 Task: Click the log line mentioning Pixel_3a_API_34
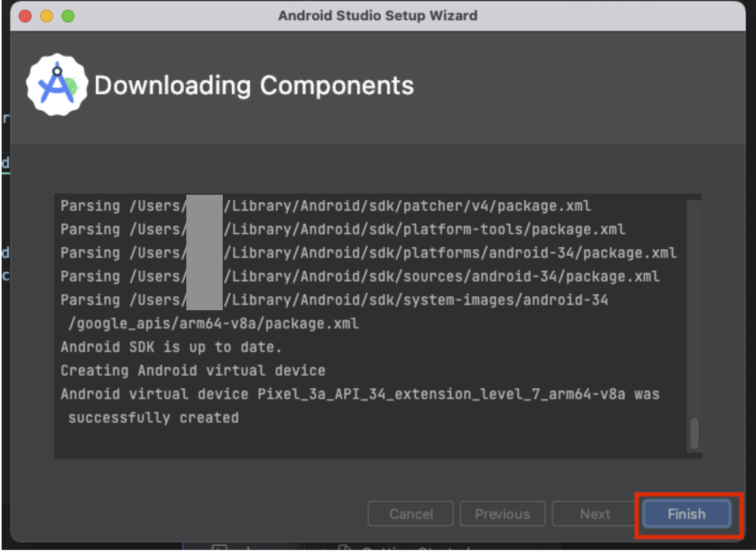point(360,394)
